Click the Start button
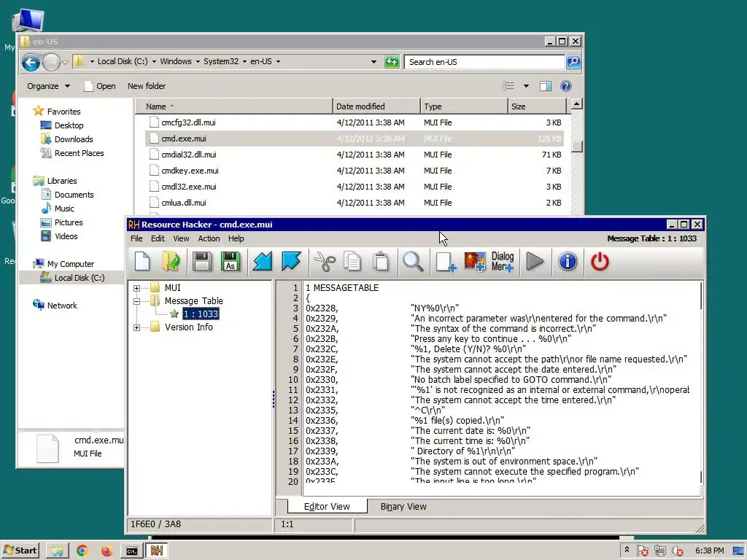This screenshot has width=747, height=560. [20, 551]
